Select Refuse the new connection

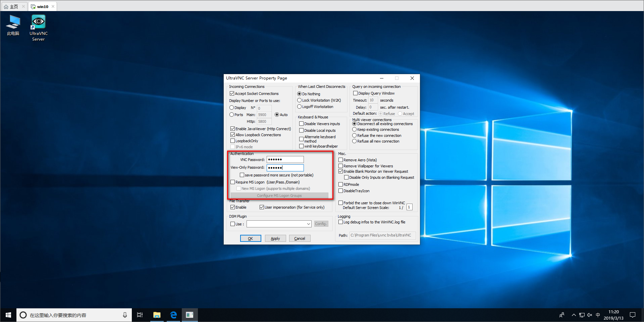[x=354, y=136]
